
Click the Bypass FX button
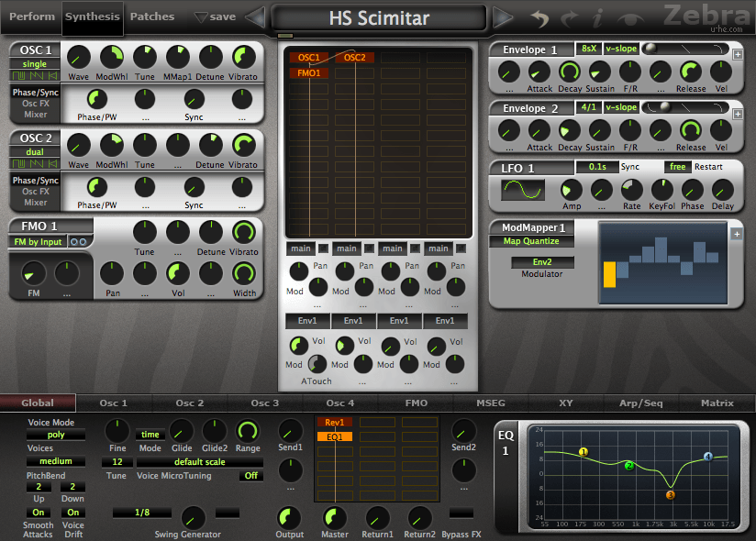[462, 513]
